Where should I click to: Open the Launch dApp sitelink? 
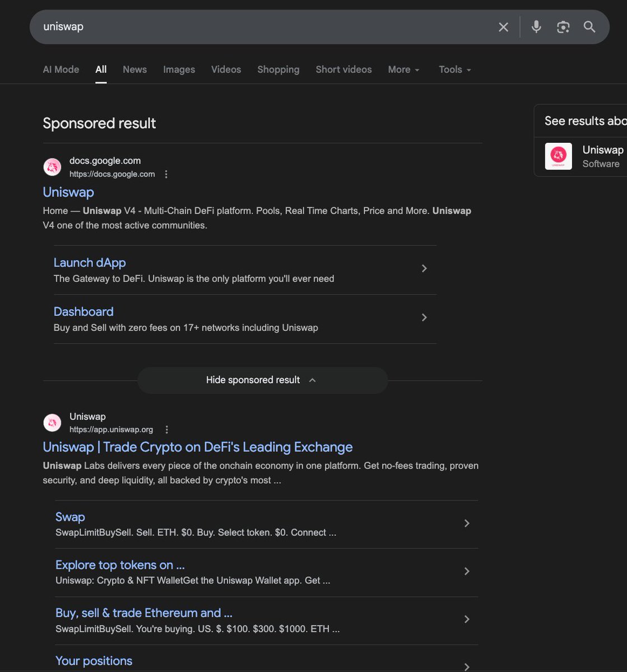click(90, 263)
